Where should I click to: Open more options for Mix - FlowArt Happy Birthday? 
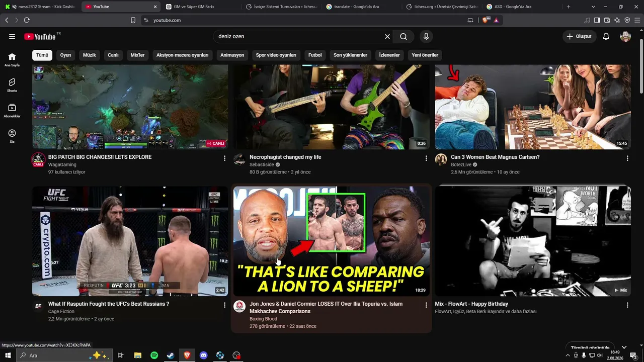click(x=627, y=305)
